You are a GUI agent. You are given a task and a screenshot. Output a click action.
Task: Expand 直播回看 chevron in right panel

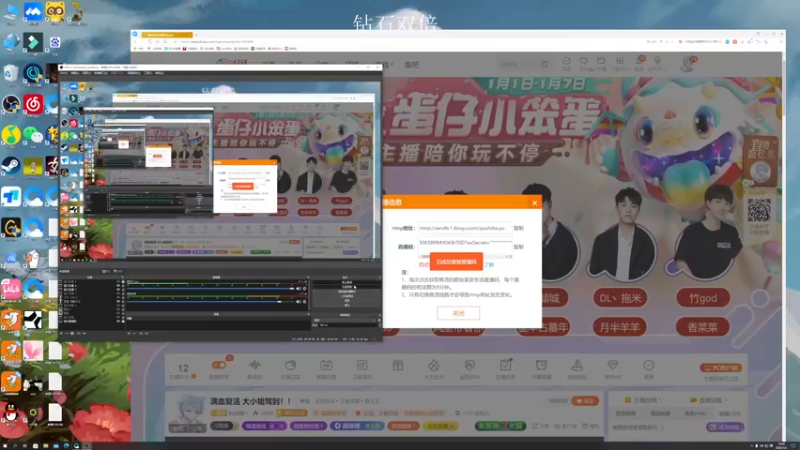[x=725, y=399]
